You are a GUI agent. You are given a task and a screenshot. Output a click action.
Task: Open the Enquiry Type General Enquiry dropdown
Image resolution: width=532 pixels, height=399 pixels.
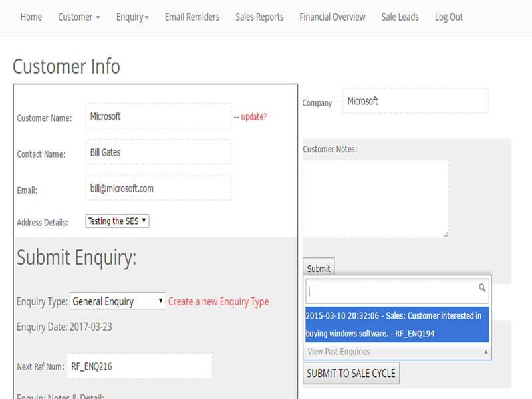pyautogui.click(x=118, y=301)
